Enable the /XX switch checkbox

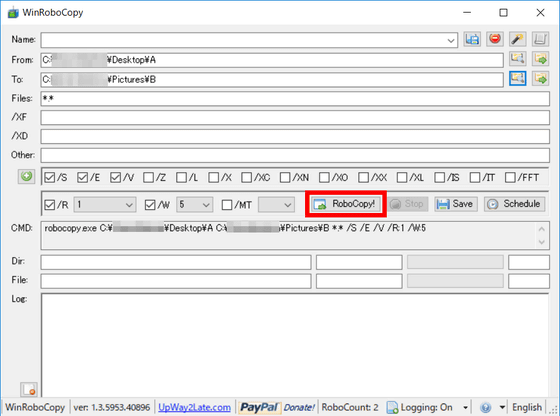[363, 177]
